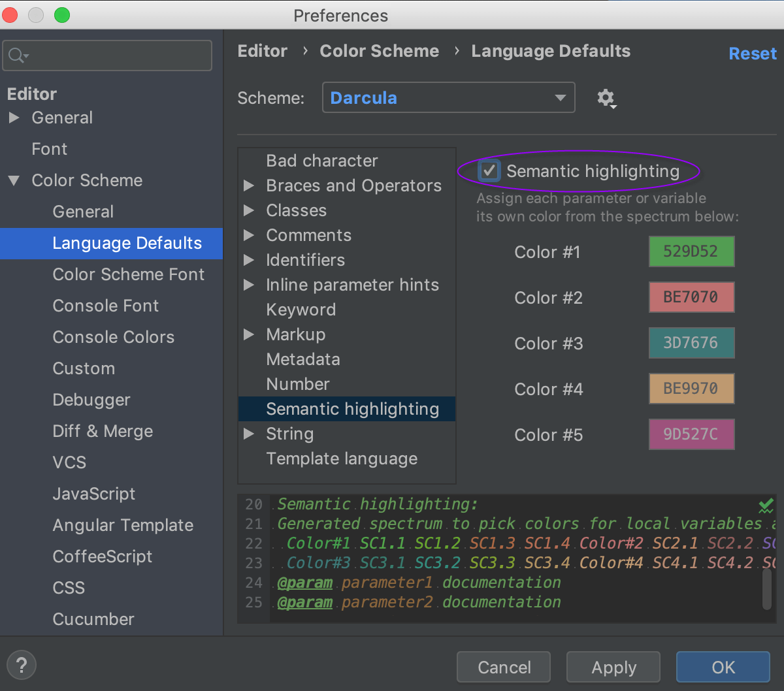Confirm changes with the OK button
The image size is (784, 691).
click(722, 667)
